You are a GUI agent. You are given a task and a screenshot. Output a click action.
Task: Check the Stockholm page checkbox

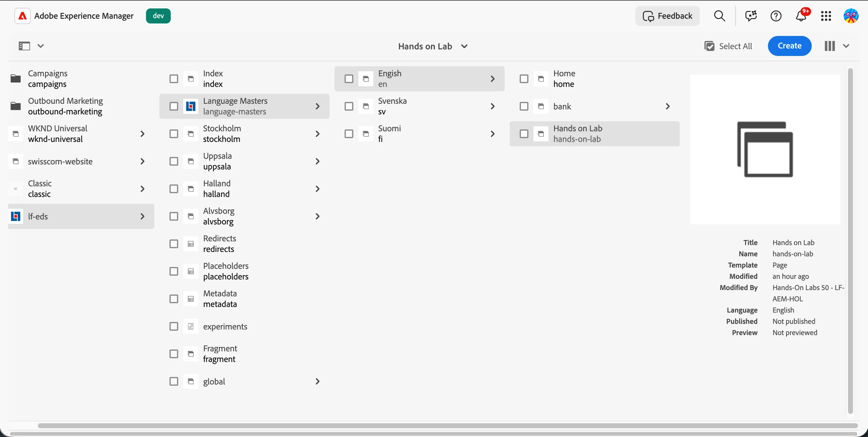pyautogui.click(x=174, y=134)
